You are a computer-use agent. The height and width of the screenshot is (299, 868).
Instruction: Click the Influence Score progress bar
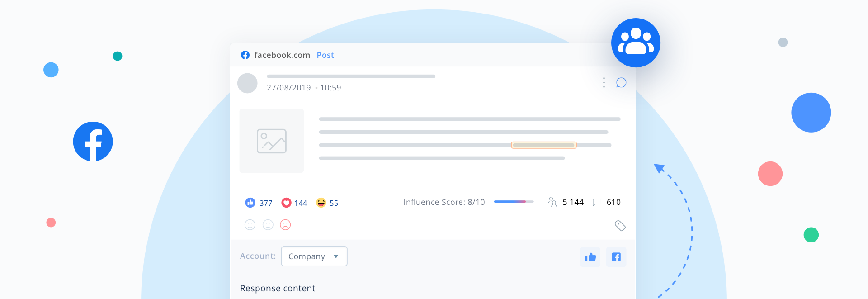pyautogui.click(x=514, y=202)
